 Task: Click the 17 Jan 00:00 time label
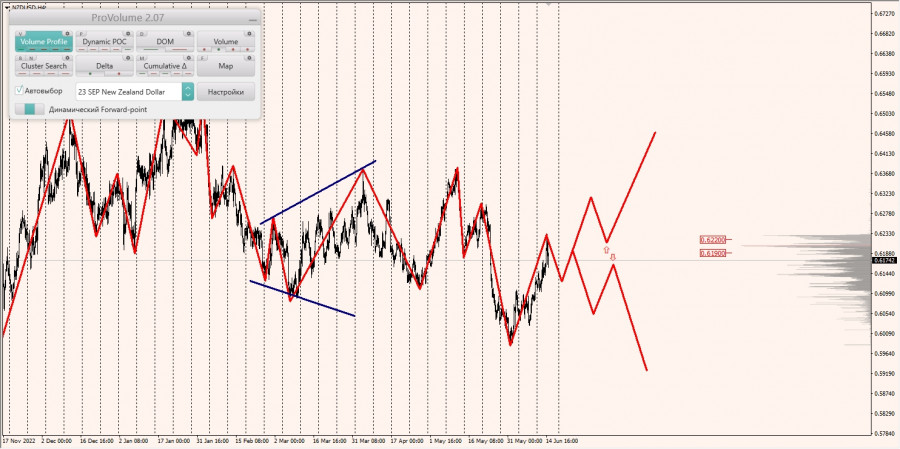click(174, 441)
